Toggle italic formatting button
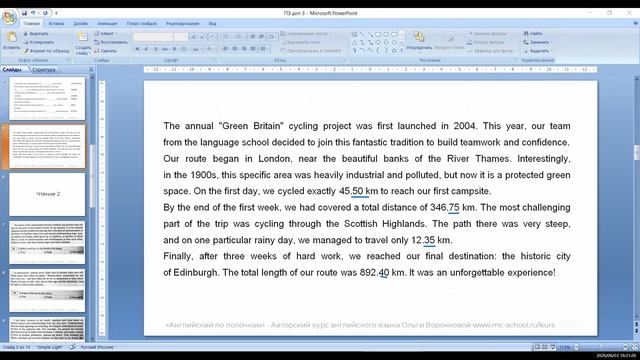The height and width of the screenshot is (360, 640). pyautogui.click(x=146, y=49)
